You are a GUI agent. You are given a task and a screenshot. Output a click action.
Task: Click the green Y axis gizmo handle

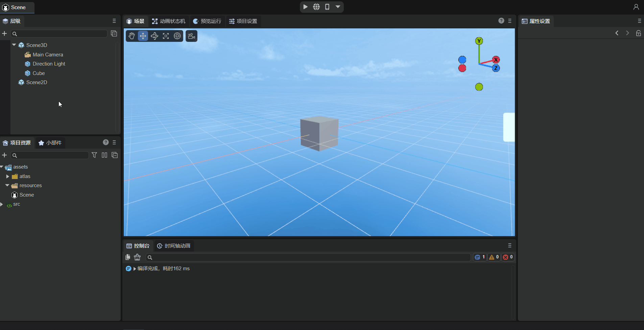click(x=479, y=41)
